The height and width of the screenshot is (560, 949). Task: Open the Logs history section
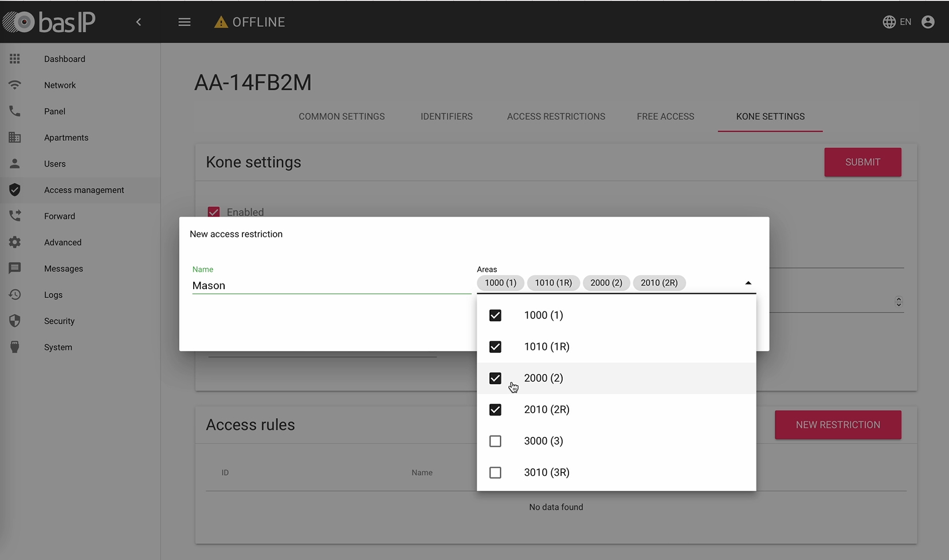click(x=52, y=294)
